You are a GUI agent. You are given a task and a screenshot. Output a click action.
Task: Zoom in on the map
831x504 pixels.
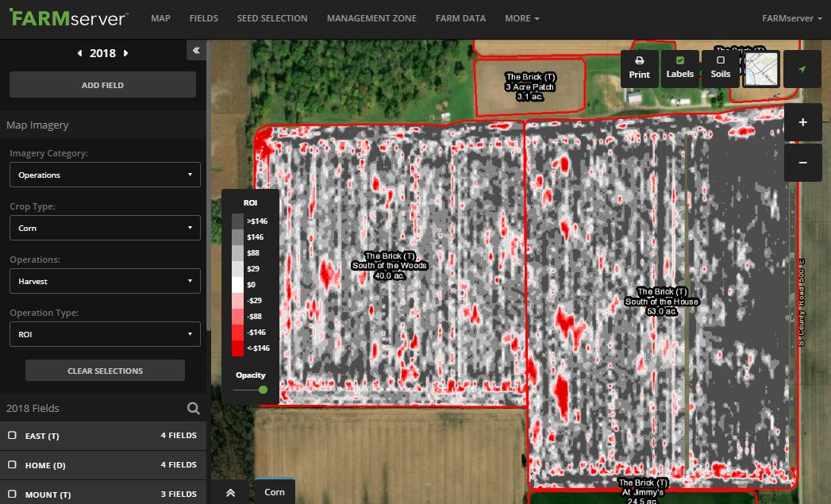click(803, 122)
